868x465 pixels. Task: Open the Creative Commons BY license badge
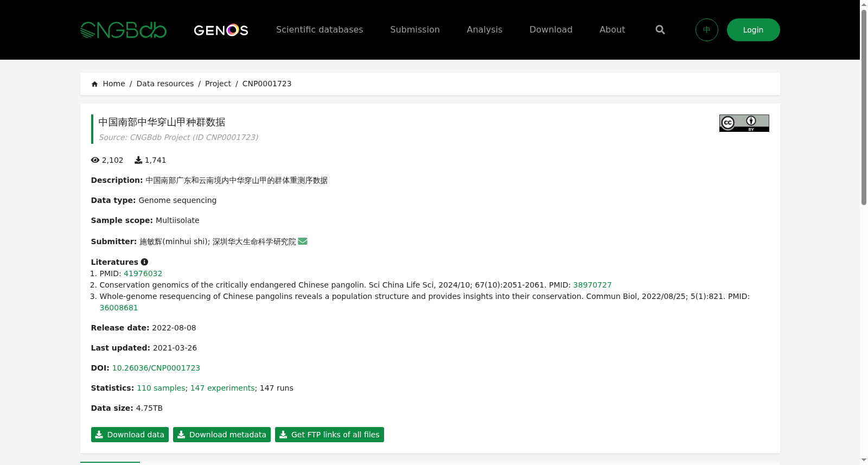[x=744, y=123]
